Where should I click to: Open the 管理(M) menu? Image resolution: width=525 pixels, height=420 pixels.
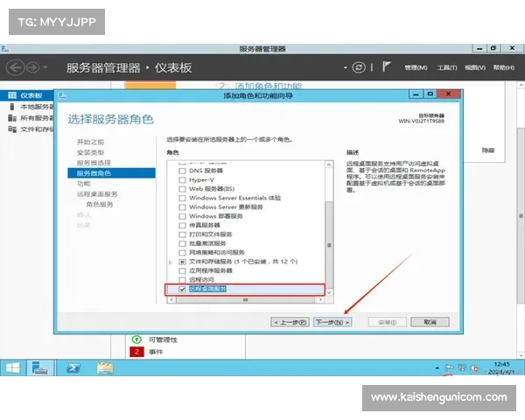pyautogui.click(x=416, y=67)
